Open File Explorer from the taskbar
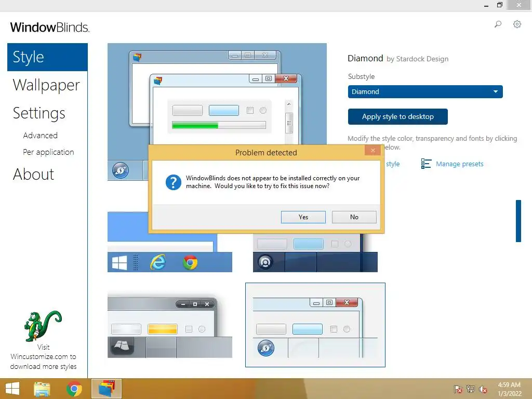Viewport: 532px width, 399px height. pyautogui.click(x=42, y=389)
